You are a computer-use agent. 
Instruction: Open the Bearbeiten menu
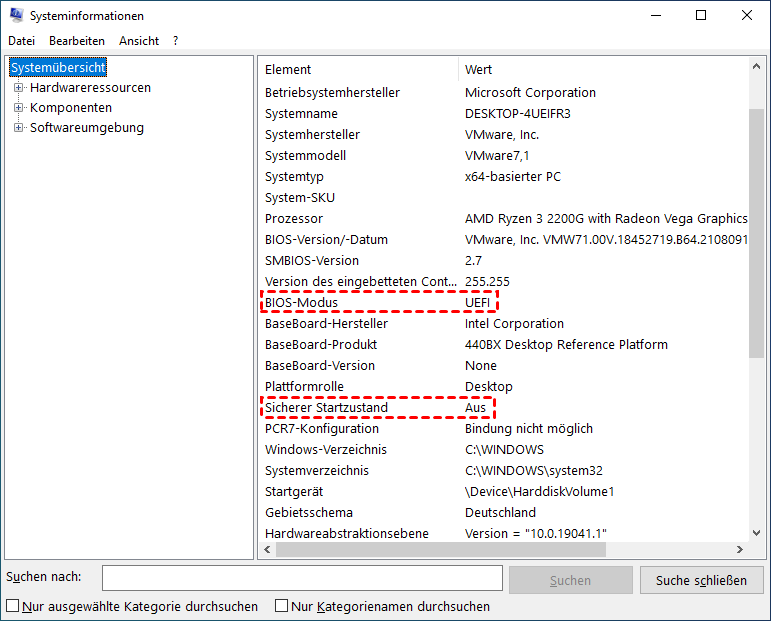(x=77, y=41)
